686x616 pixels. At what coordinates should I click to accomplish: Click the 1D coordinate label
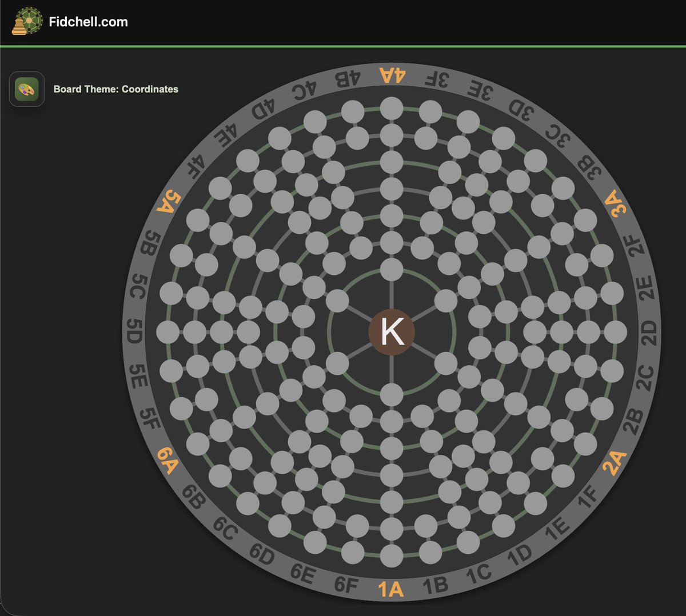tap(519, 555)
